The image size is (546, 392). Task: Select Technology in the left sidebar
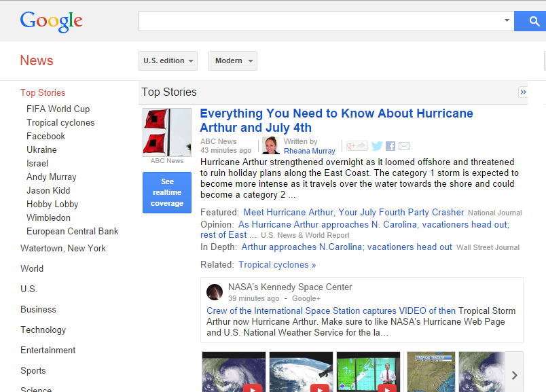point(43,329)
